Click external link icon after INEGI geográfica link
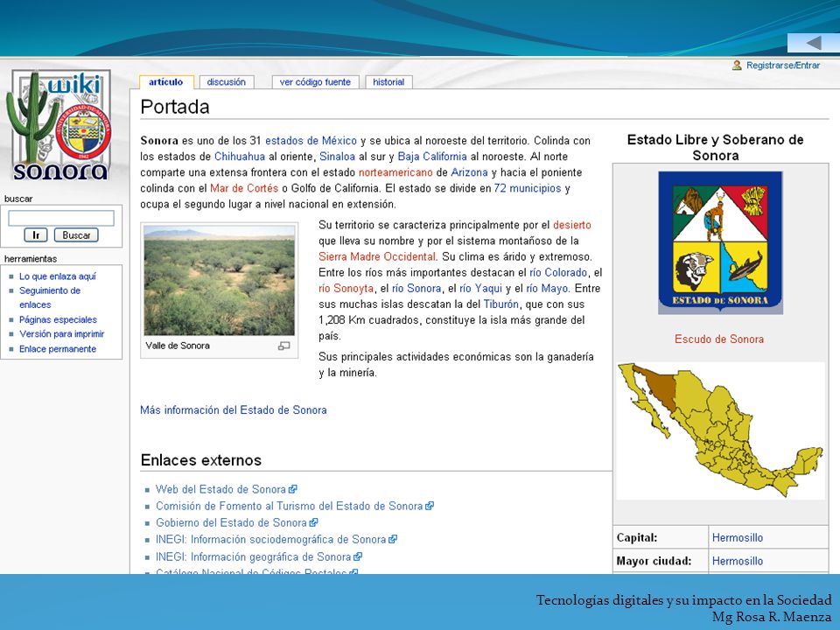Viewport: 840px width, 630px height. coord(358,556)
